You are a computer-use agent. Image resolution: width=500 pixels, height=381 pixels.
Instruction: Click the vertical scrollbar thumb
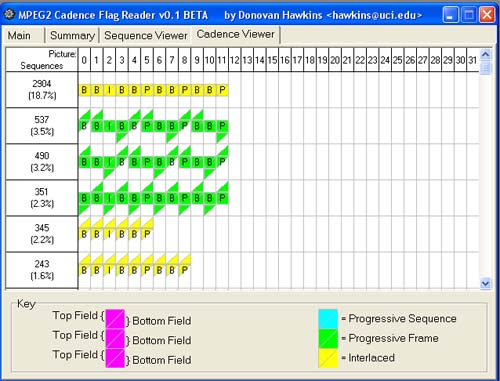(485, 68)
